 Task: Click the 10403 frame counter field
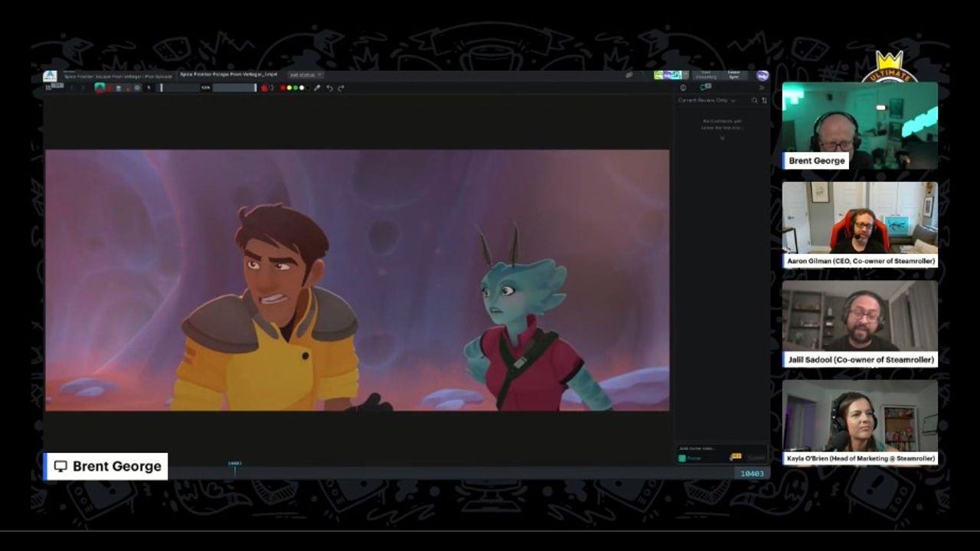click(x=752, y=474)
